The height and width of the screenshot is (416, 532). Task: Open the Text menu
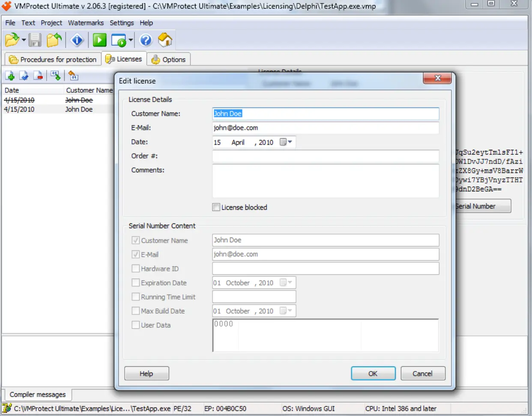point(28,23)
